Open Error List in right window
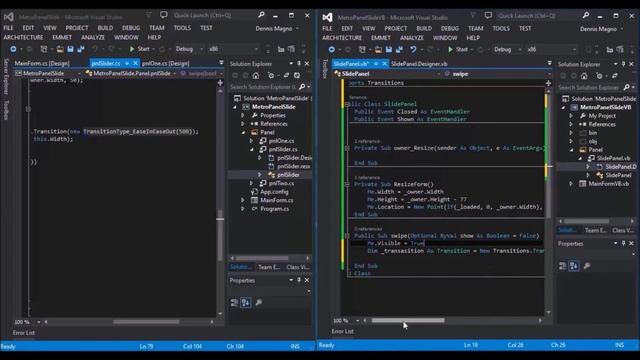This screenshot has height=360, width=640. click(x=342, y=331)
